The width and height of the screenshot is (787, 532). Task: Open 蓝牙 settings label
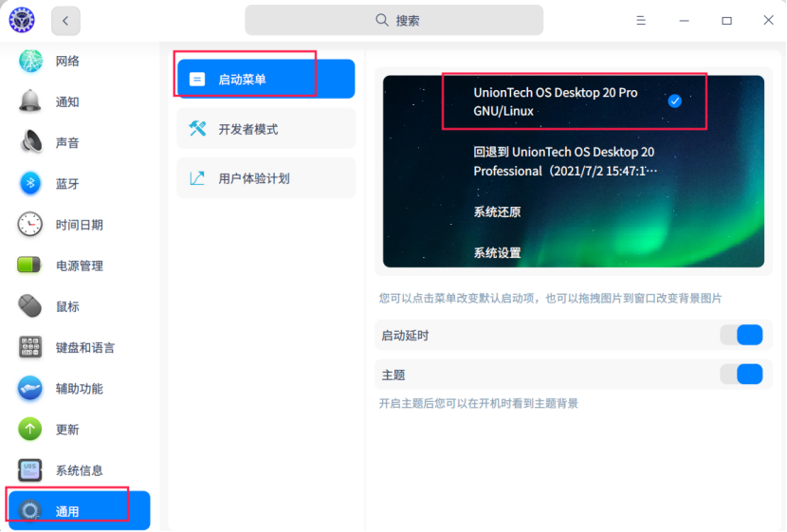67,184
